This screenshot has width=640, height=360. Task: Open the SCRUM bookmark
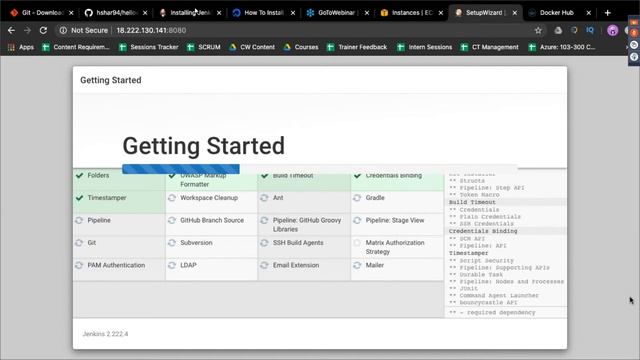coord(204,47)
